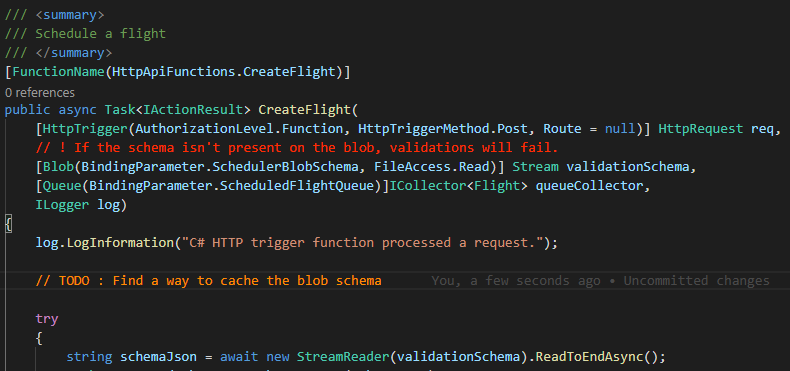Click the orange TODO cache blob schema comment

(x=209, y=281)
